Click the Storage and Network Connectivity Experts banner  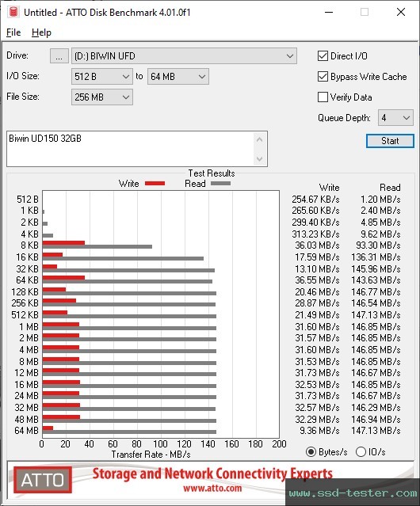click(x=212, y=474)
